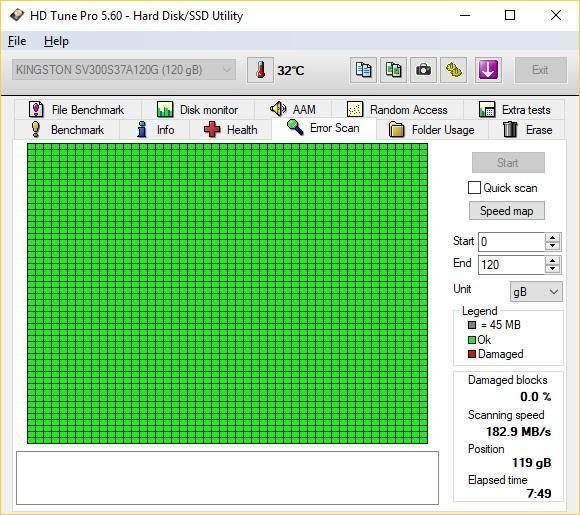Click the purple download arrow icon
The image size is (580, 515).
pos(488,70)
